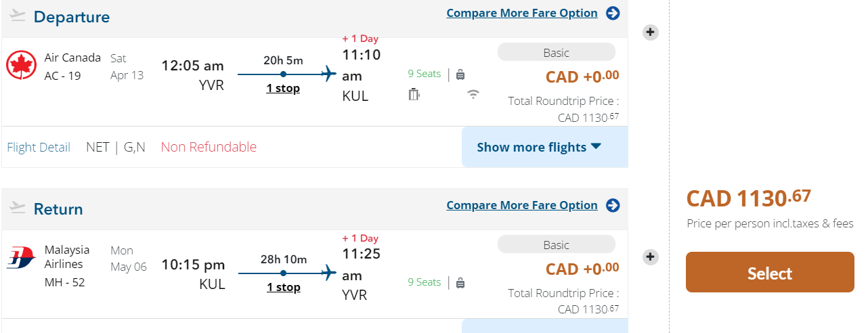The height and width of the screenshot is (333, 868).
Task: Expand the plus button beside the departure flight
Action: (650, 32)
